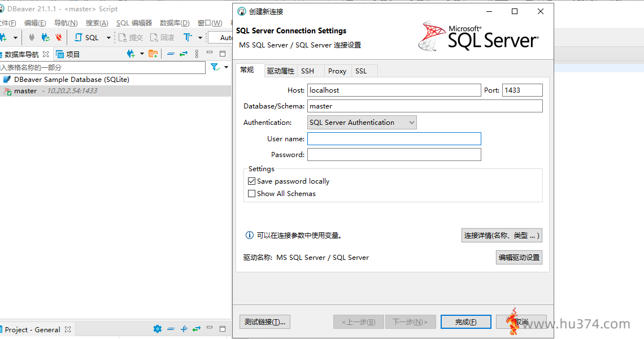Open the Auto commit mode combo box
644x339 pixels.
(220, 38)
